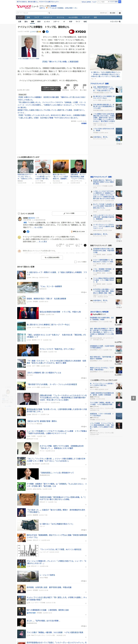The width and height of the screenshot is (138, 644).
Task: Select the エキスパート tab
Action: [48, 17]
